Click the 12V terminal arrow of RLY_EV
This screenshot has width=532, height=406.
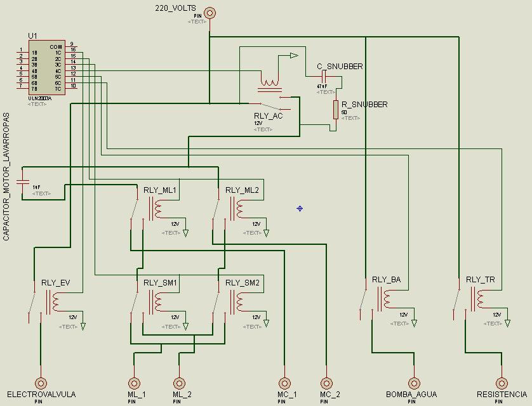(x=83, y=327)
